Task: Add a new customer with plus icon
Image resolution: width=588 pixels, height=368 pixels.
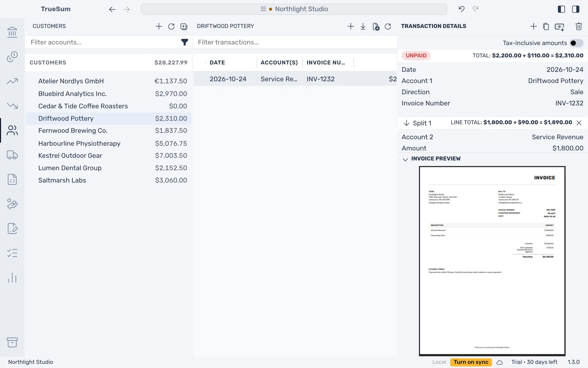Action: tap(159, 26)
